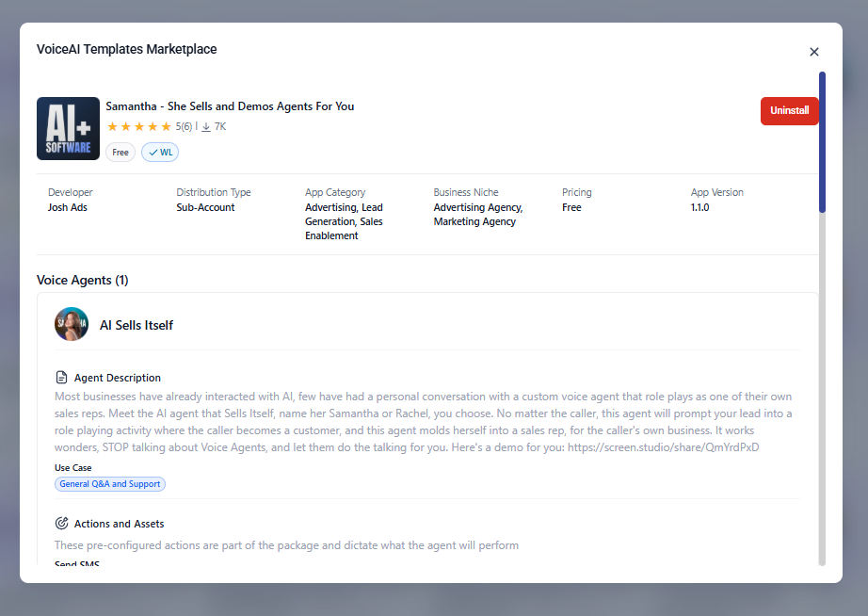Click the Voice Agents (1) heading

click(x=83, y=280)
